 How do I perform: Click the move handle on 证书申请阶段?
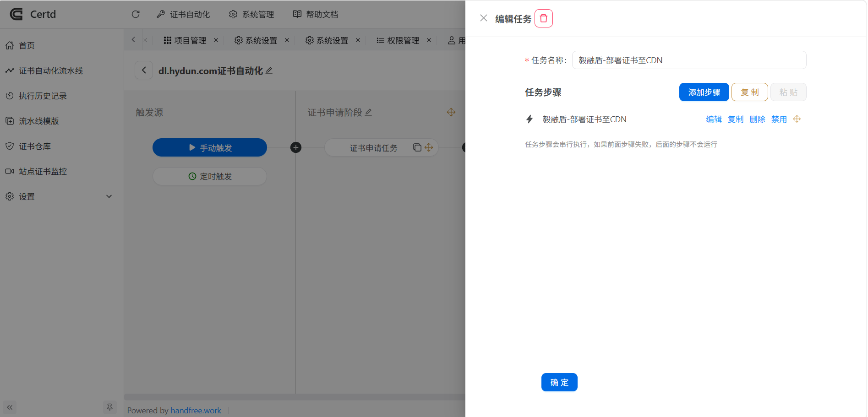point(451,112)
